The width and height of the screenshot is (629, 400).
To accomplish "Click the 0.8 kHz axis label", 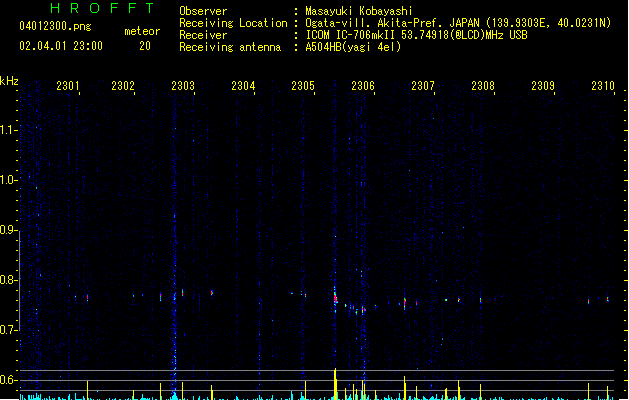I will (x=9, y=280).
